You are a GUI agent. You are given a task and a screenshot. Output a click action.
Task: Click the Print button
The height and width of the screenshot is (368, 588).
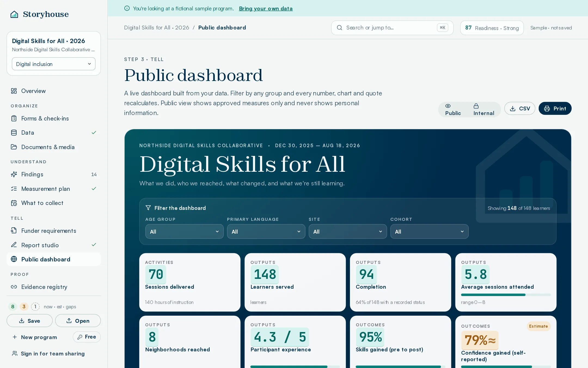coord(555,108)
